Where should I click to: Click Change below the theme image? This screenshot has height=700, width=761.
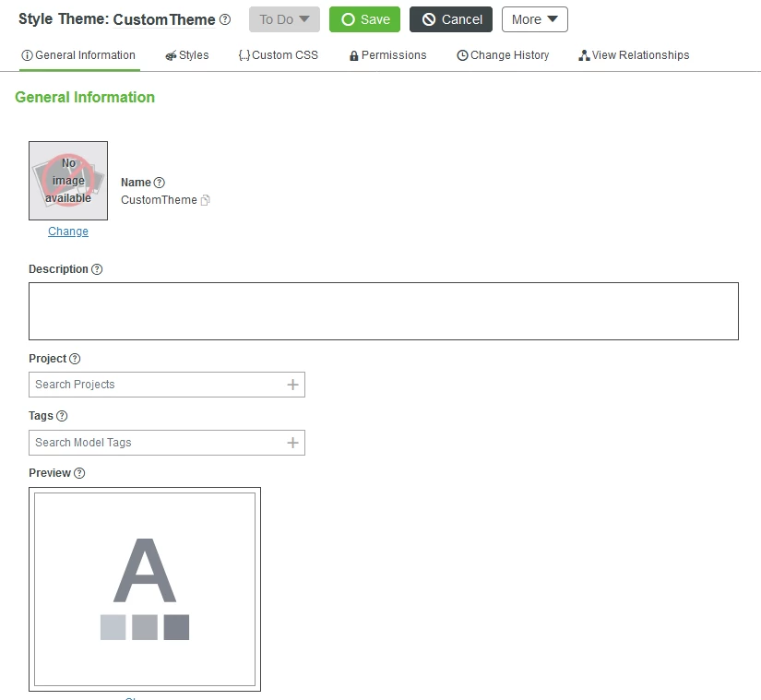[x=67, y=231]
